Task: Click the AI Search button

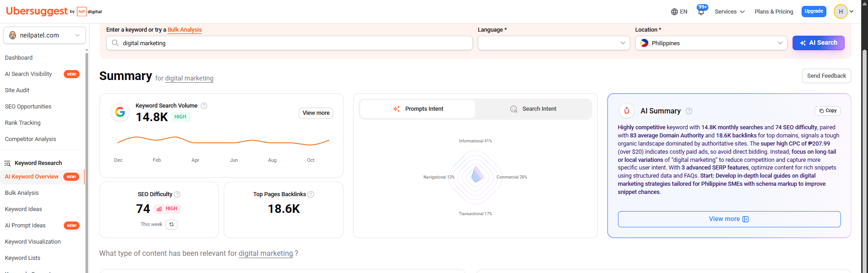Action: 818,43
